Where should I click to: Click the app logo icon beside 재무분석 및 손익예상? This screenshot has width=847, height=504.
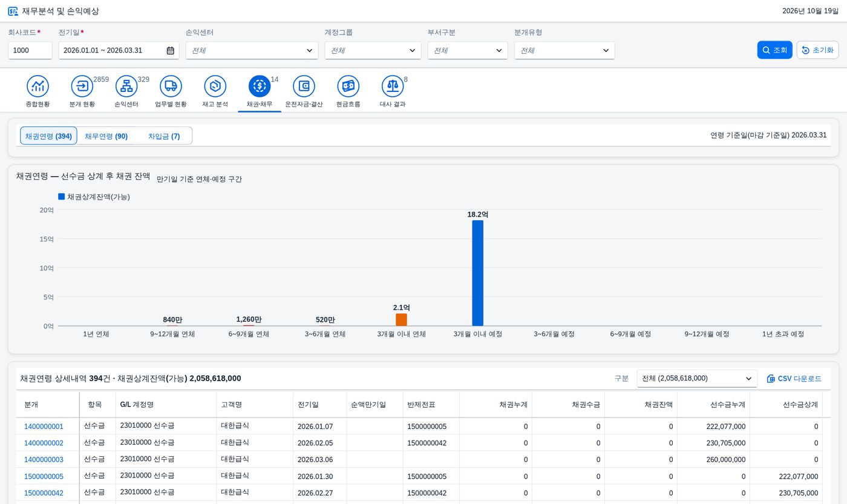[13, 11]
